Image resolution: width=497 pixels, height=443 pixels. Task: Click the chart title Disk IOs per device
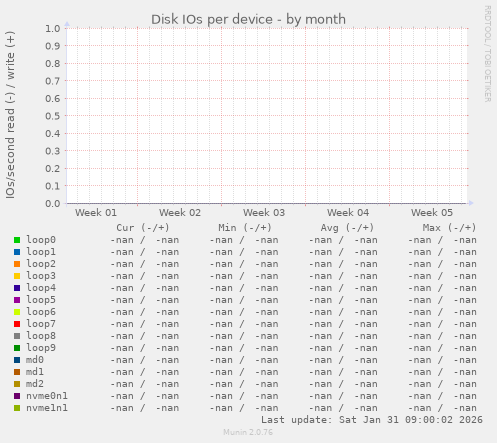pyautogui.click(x=248, y=20)
